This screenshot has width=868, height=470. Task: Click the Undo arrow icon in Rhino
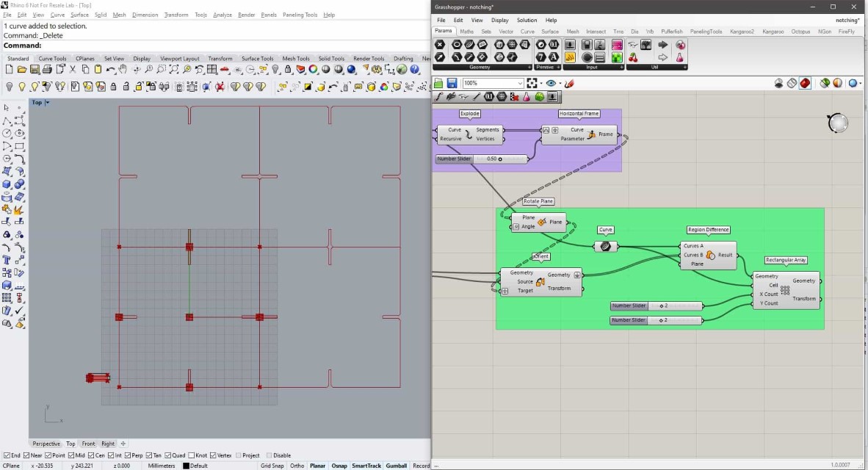click(x=111, y=70)
